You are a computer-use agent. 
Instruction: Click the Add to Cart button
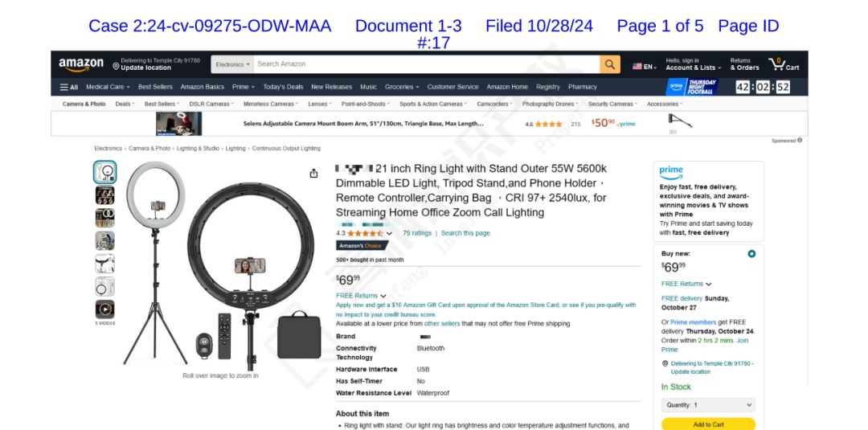[x=708, y=424]
